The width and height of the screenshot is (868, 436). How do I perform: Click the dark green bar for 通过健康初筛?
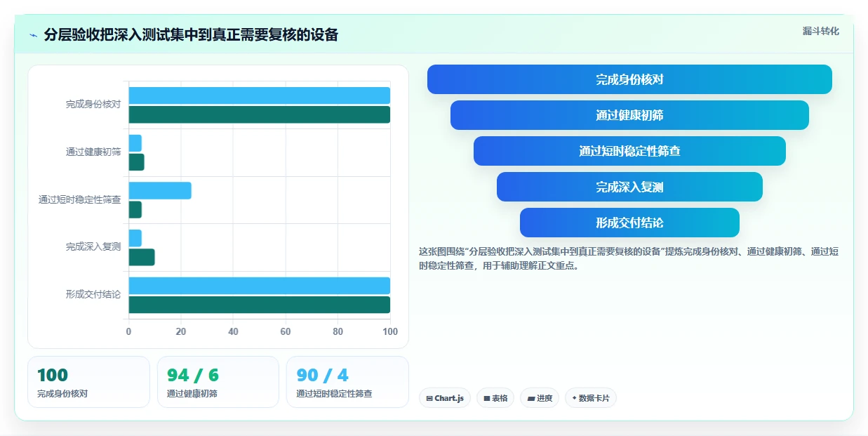(x=136, y=162)
